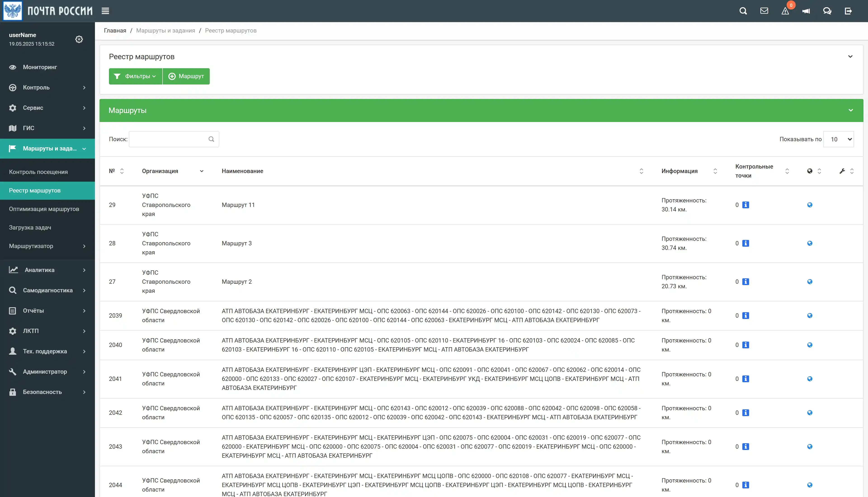
Task: Click globe map icon for route 27
Action: [x=810, y=282]
